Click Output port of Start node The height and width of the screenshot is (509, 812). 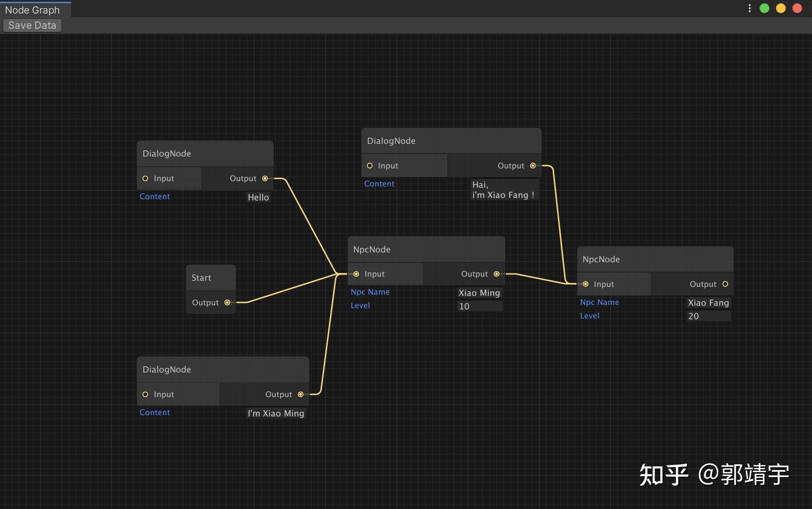[227, 302]
